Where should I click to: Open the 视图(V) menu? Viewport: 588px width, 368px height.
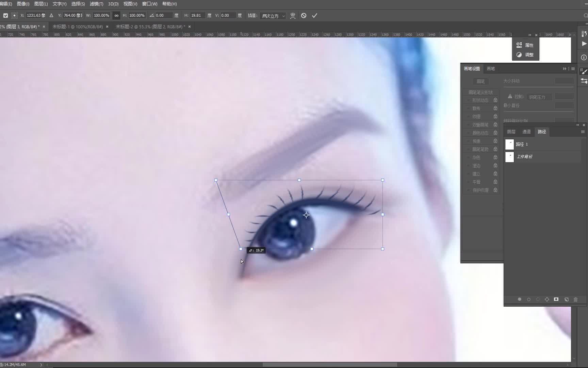(x=130, y=4)
